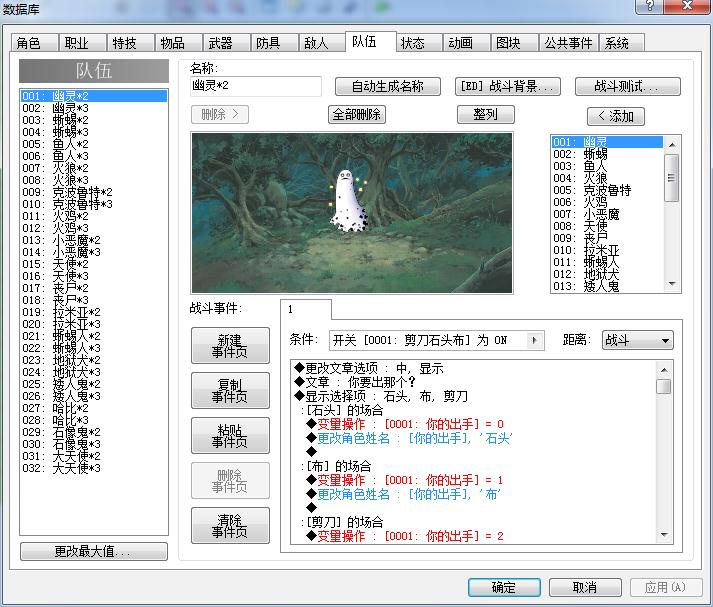Screen dimensions: 713x607
Task: Click enemy list scroll down arrow
Action: [x=672, y=284]
